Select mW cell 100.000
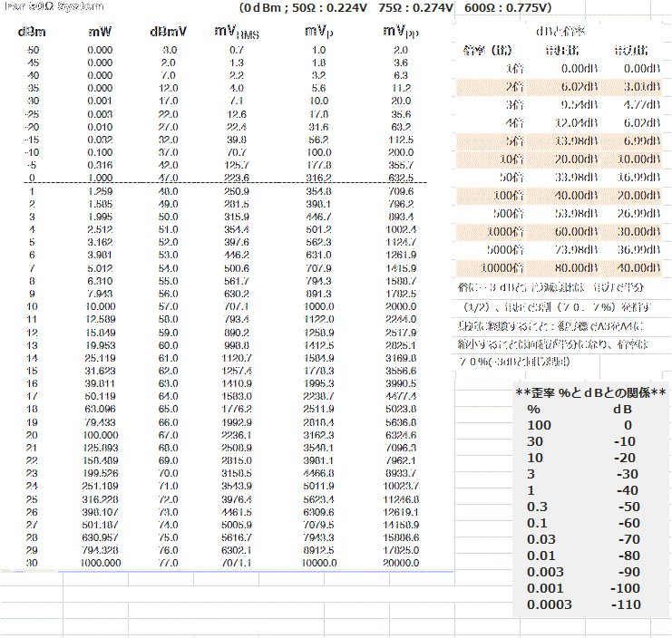This screenshot has width=672, height=638. pos(100,435)
